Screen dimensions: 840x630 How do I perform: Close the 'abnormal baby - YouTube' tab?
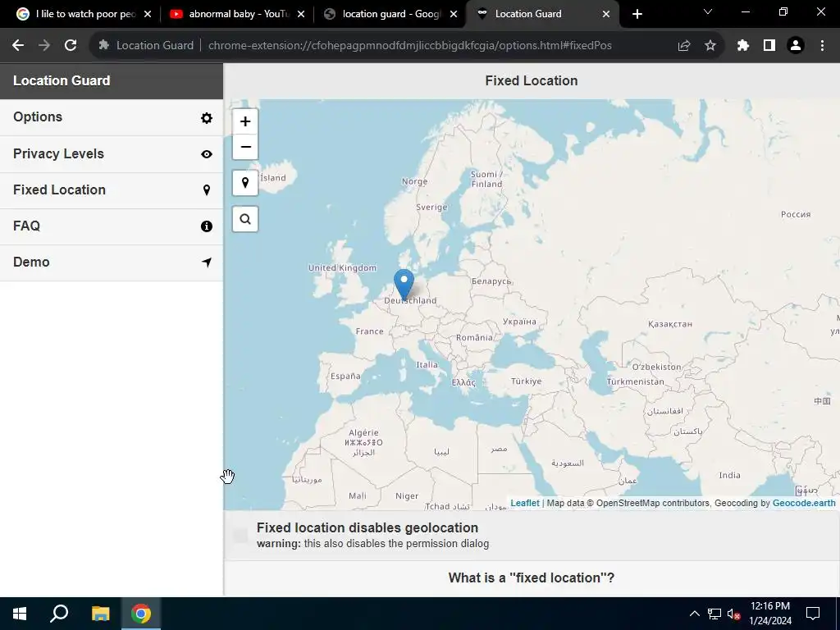point(301,15)
